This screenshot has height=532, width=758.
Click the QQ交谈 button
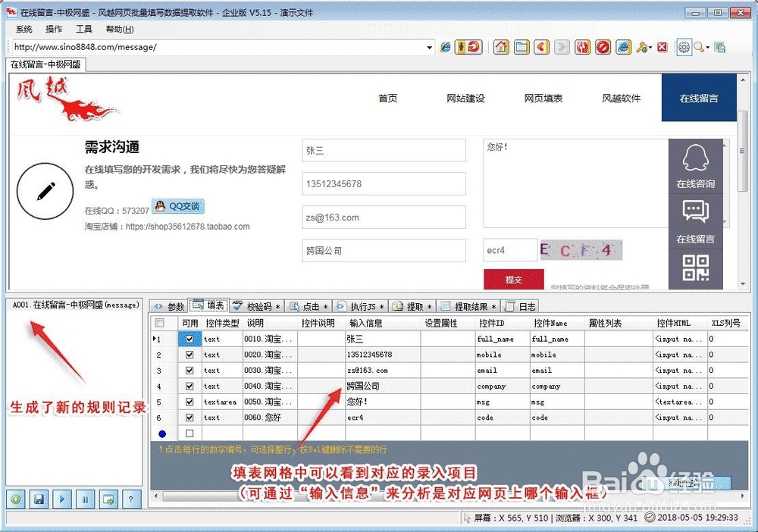click(178, 206)
